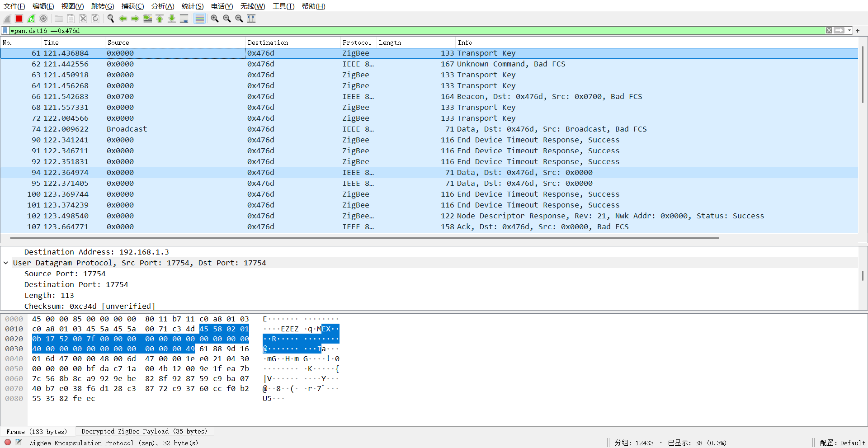The width and height of the screenshot is (868, 448).
Task: Sort packets by Info column header
Action: [656, 42]
